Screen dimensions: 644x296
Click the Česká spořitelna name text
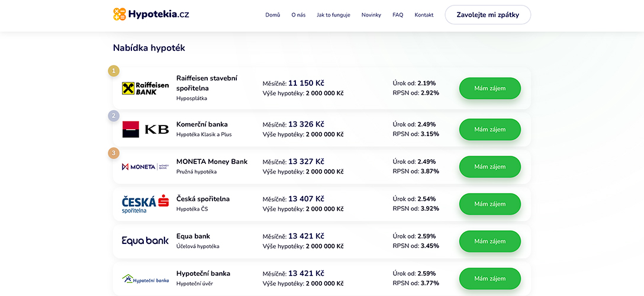pyautogui.click(x=203, y=199)
